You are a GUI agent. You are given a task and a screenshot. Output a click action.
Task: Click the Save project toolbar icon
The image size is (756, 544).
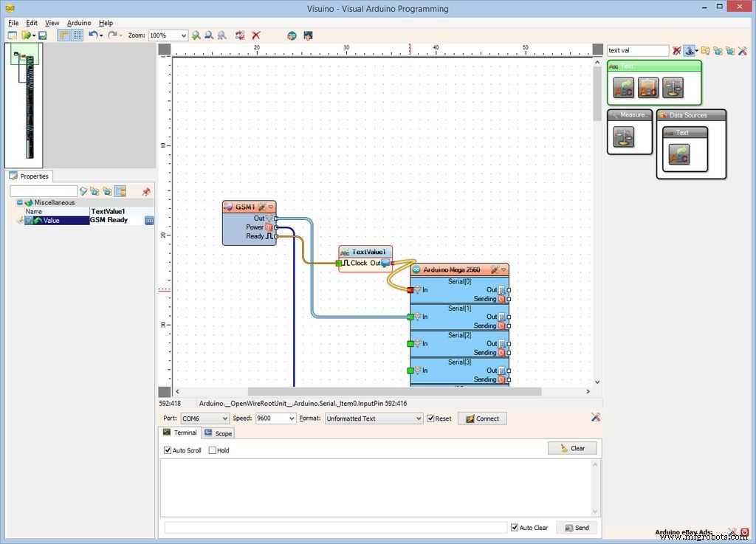point(43,35)
